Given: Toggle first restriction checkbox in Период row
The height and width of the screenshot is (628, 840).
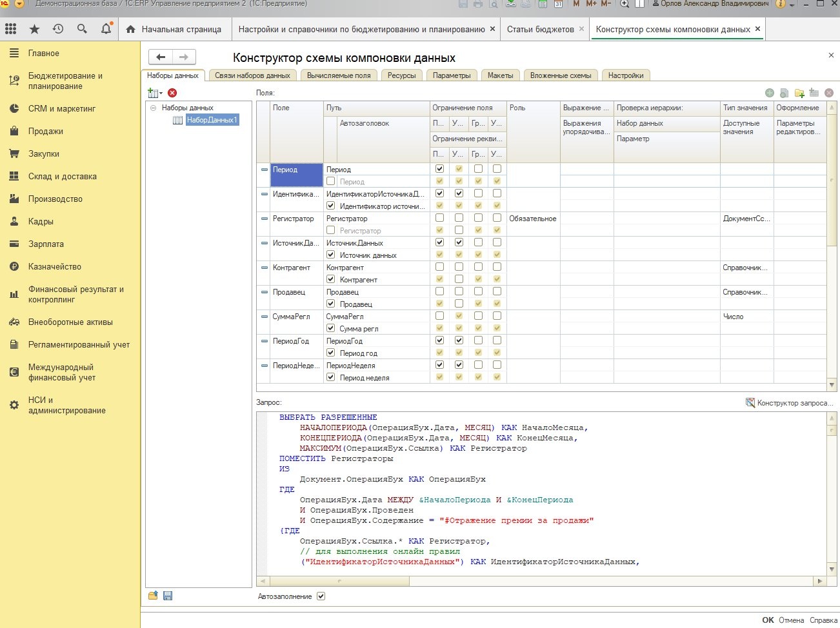Looking at the screenshot, I should click(439, 169).
